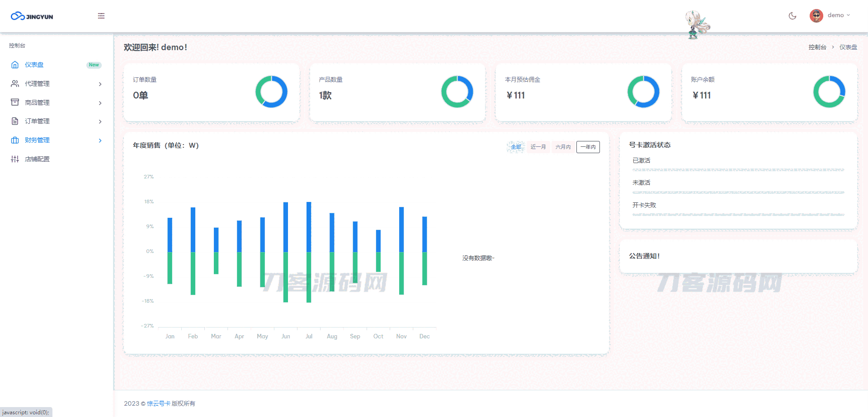Viewport: 868px width, 417px height.
Task: Switch chart to 一年内 range
Action: click(x=588, y=147)
